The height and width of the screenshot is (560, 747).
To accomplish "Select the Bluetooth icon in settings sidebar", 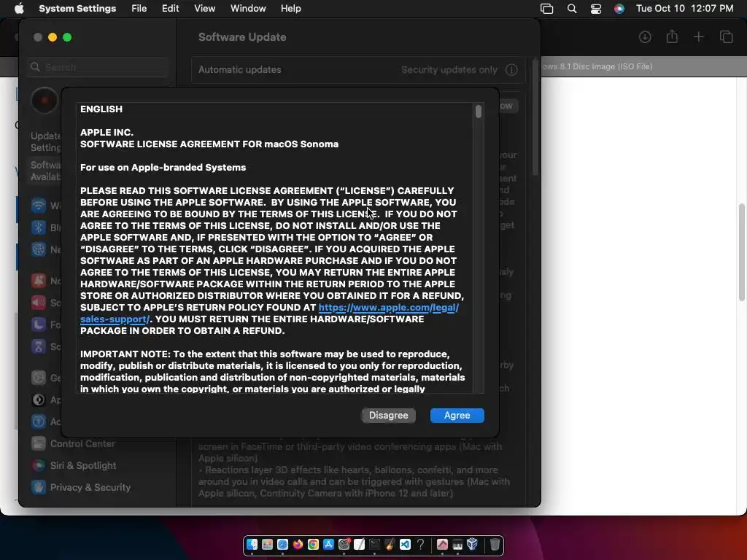I will pos(39,227).
